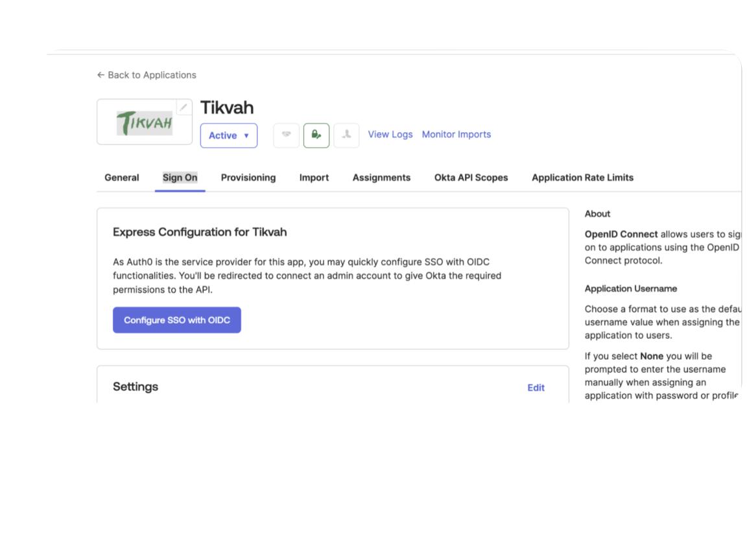The image size is (747, 560).
Task: Click Edit in the Settings section
Action: 536,388
